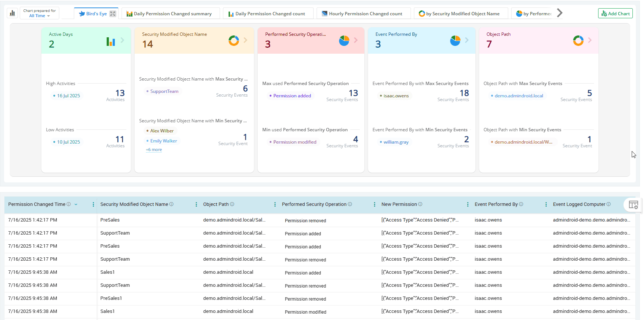644x320 pixels.
Task: Click the 10 Jul 2025 low activity link
Action: [x=69, y=142]
